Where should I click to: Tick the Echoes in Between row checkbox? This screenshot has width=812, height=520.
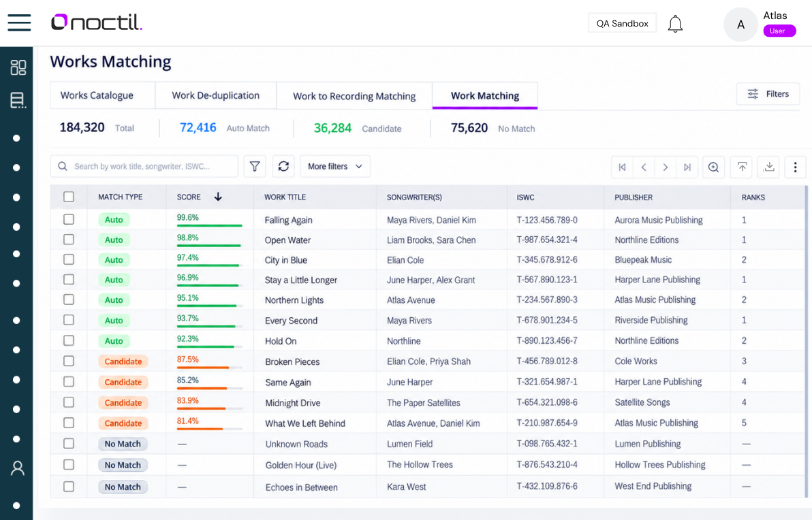pyautogui.click(x=69, y=487)
